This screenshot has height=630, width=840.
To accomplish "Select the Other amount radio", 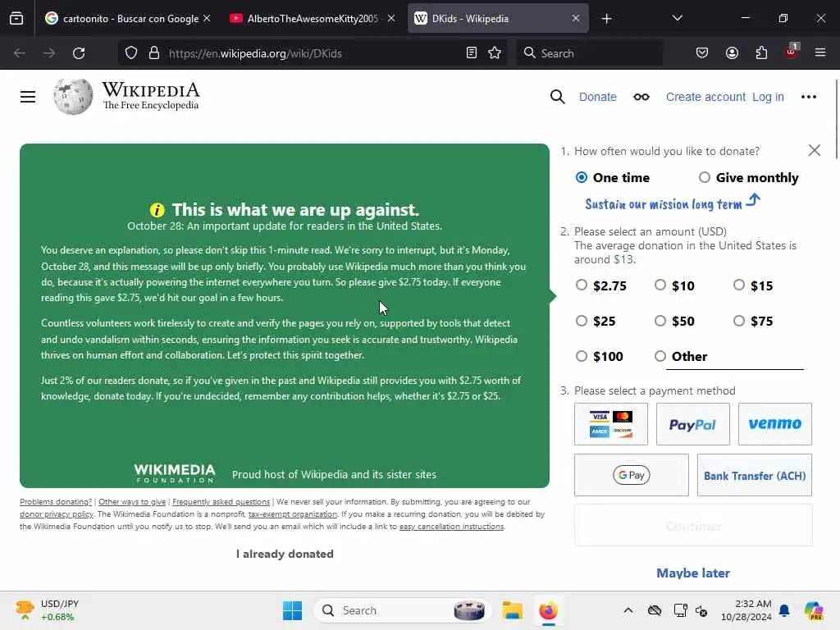I will click(x=660, y=356).
